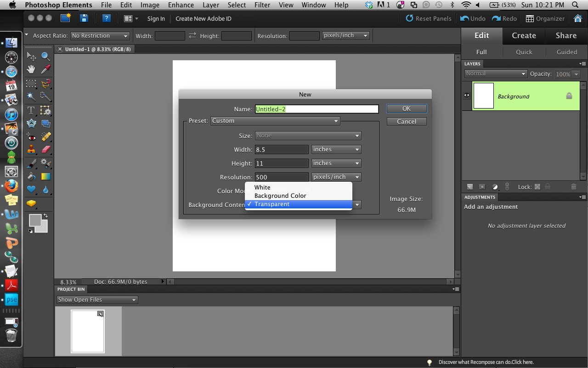Open the Show Open Files dropdown
The image size is (588, 368).
pos(97,300)
